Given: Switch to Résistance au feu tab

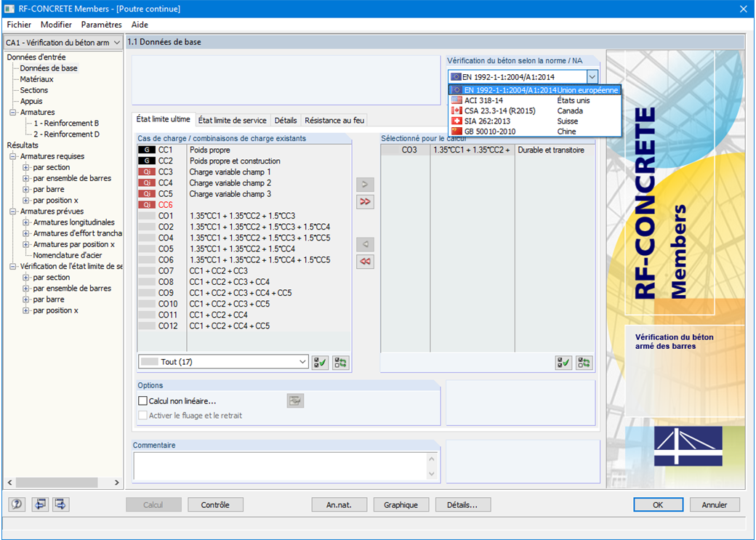Looking at the screenshot, I should pos(334,120).
